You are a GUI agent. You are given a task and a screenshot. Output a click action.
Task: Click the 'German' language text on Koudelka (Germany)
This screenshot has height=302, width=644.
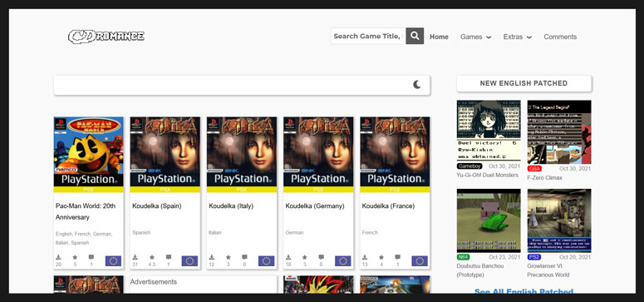pyautogui.click(x=294, y=232)
